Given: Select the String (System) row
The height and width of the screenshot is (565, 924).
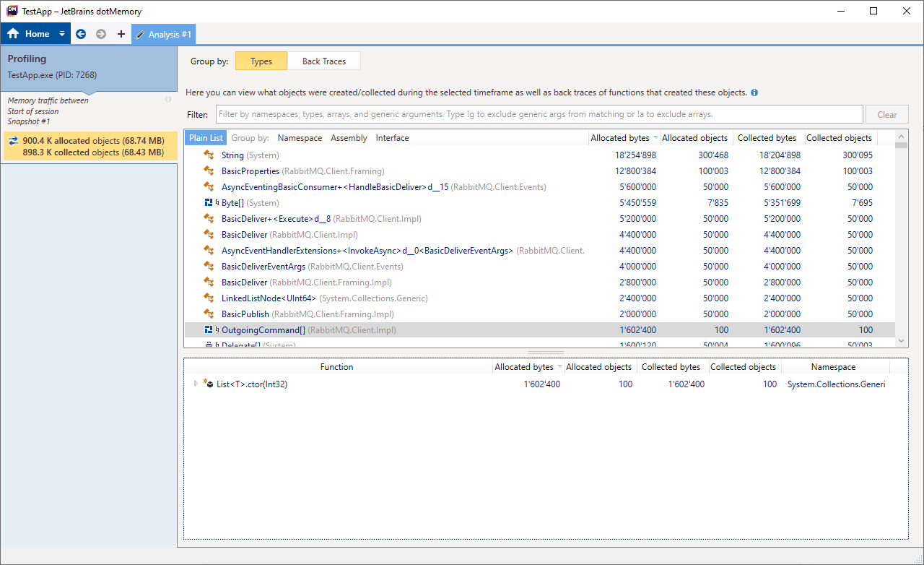Looking at the screenshot, I should pos(540,155).
